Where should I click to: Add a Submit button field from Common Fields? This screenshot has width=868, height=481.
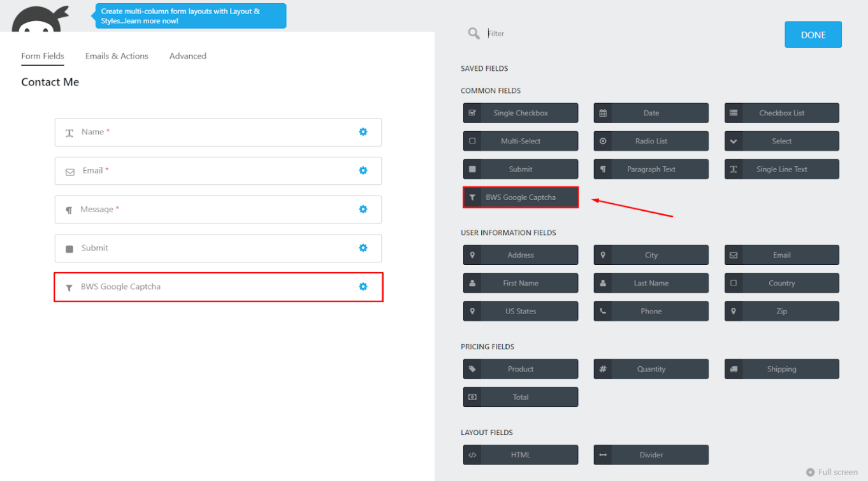coord(521,169)
